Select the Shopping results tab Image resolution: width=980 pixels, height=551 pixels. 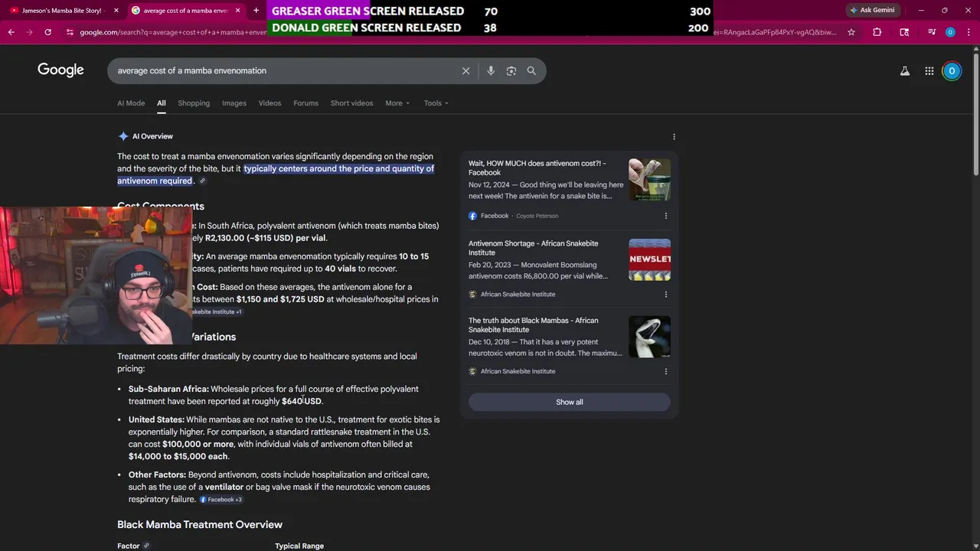coord(194,103)
